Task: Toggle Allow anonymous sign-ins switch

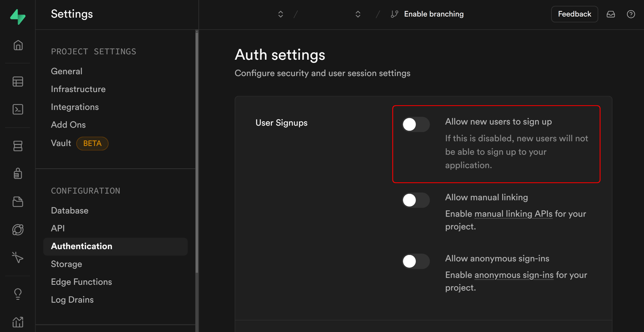Action: click(x=416, y=261)
